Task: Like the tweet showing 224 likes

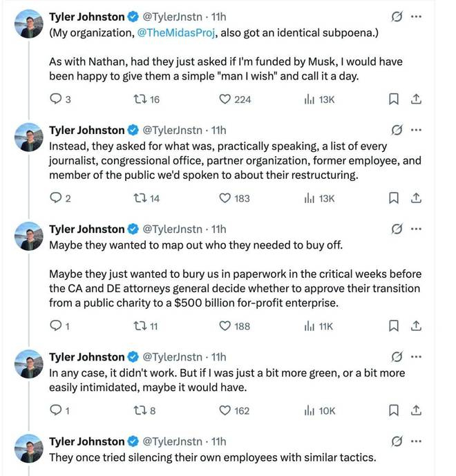Action: tap(225, 99)
